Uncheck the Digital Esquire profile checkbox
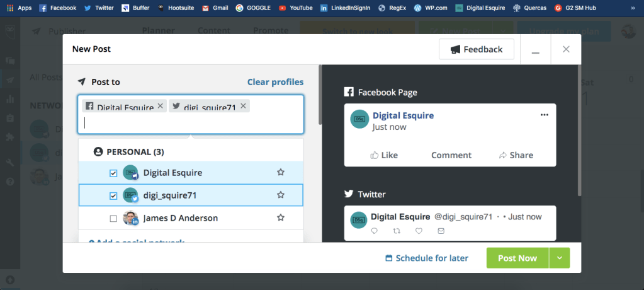The height and width of the screenshot is (290, 644). pyautogui.click(x=113, y=173)
